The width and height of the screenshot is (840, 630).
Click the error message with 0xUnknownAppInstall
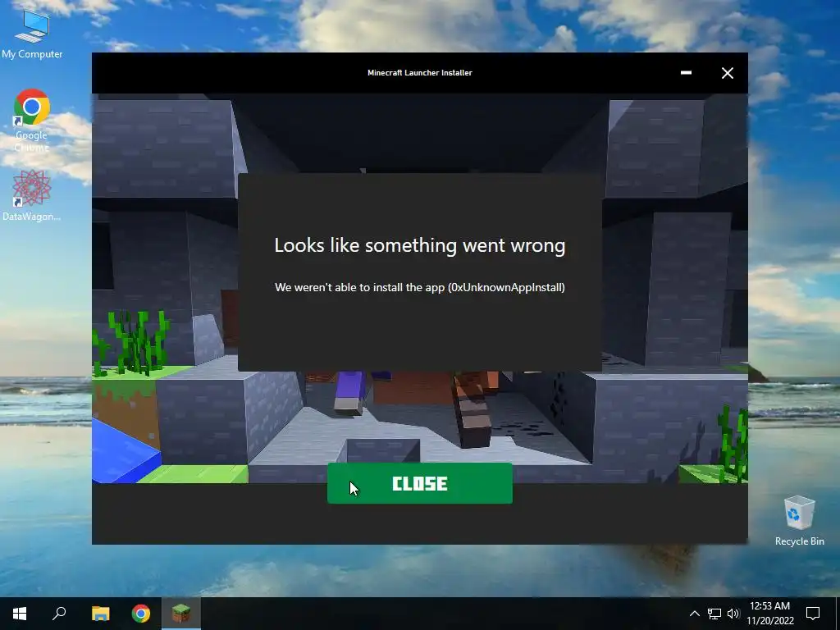(x=420, y=288)
